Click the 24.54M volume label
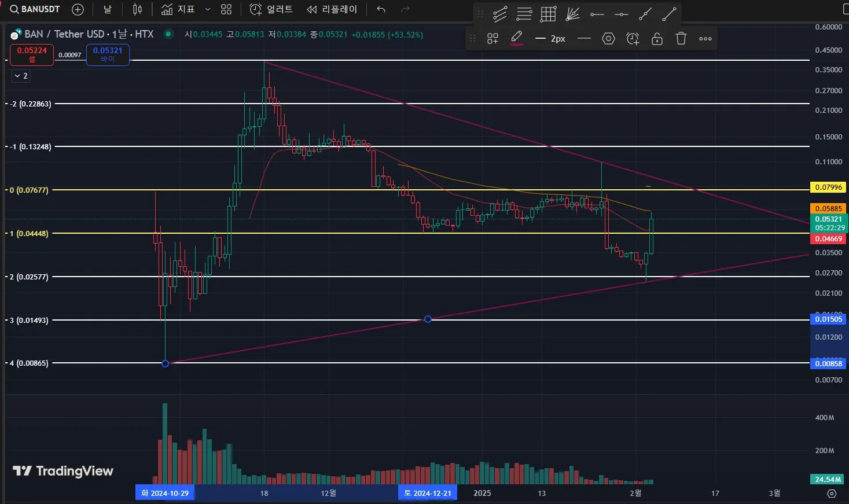The image size is (849, 504). coord(828,479)
